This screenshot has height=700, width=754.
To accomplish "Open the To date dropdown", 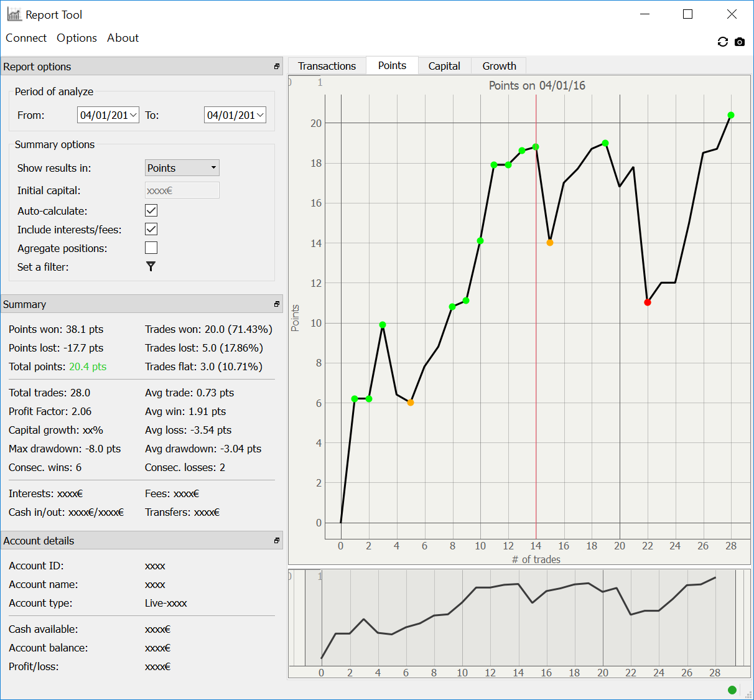I will pos(260,115).
